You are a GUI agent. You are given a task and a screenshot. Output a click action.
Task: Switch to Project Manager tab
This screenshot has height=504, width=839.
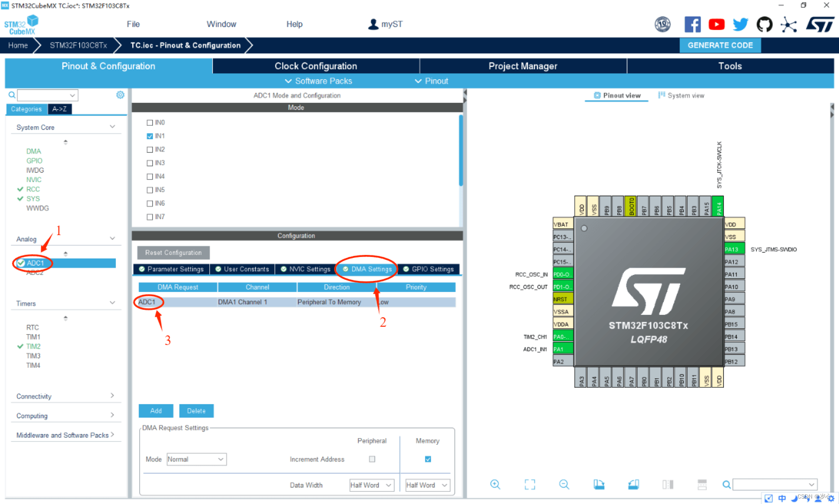pos(523,66)
